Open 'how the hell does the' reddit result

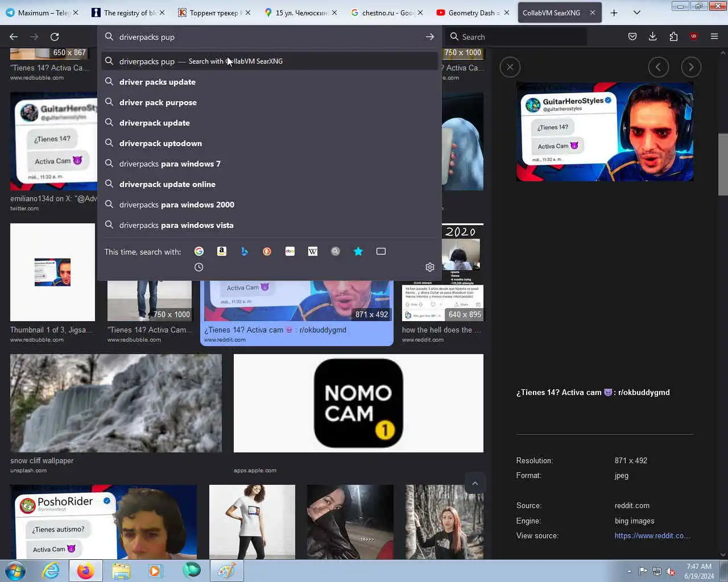click(441, 330)
